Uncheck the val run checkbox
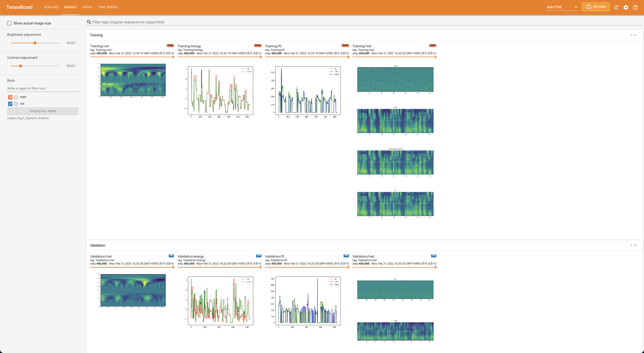The width and height of the screenshot is (644, 353). [x=10, y=104]
